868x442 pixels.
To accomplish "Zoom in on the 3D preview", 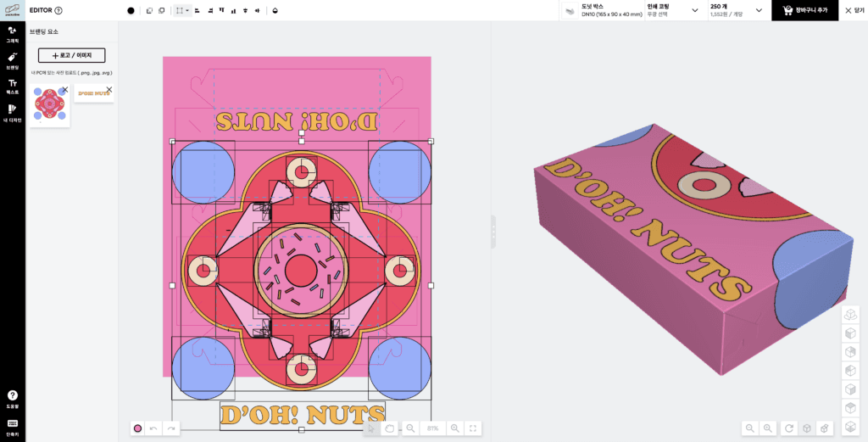I will coord(768,428).
